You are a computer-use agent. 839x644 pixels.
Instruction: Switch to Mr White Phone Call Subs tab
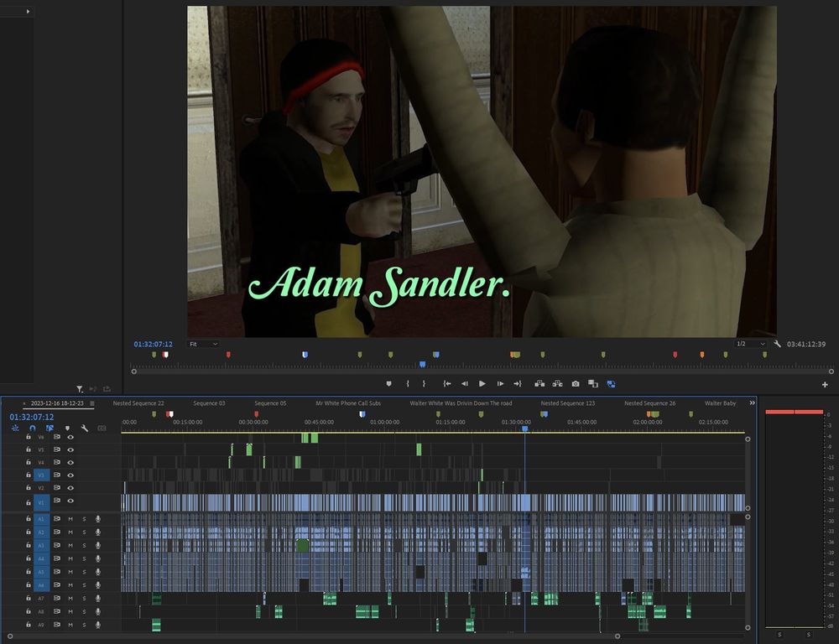coord(348,403)
